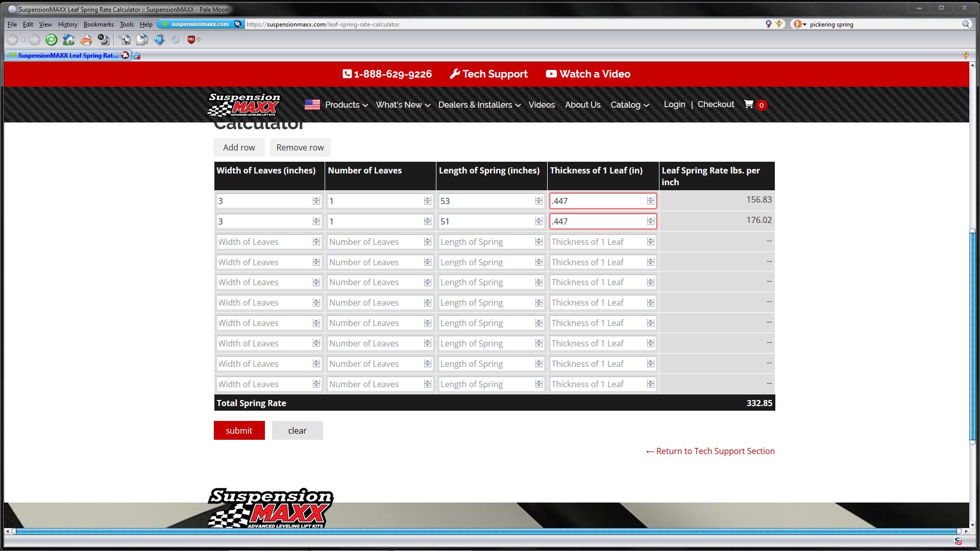The width and height of the screenshot is (980, 551).
Task: Go to home page via house icon
Action: point(68,40)
